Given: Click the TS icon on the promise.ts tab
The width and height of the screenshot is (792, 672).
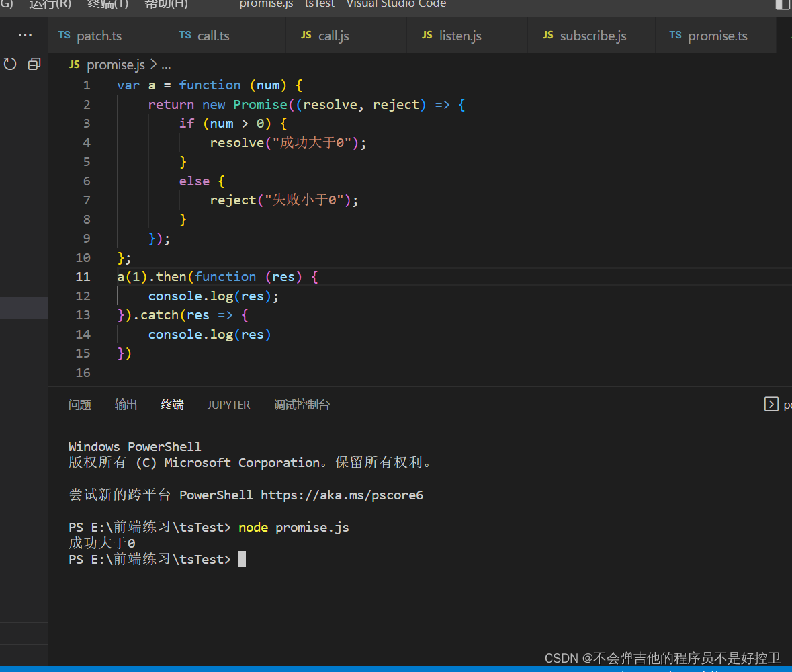Looking at the screenshot, I should click(x=674, y=35).
